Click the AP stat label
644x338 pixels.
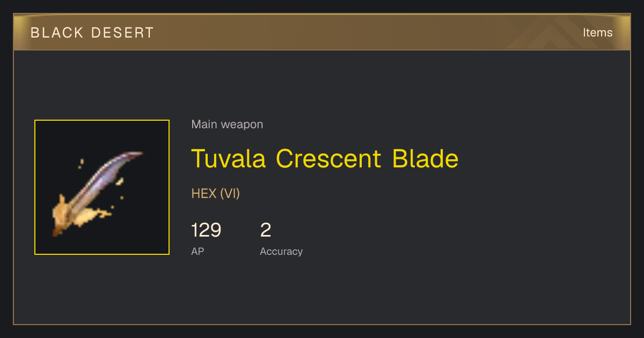(197, 251)
